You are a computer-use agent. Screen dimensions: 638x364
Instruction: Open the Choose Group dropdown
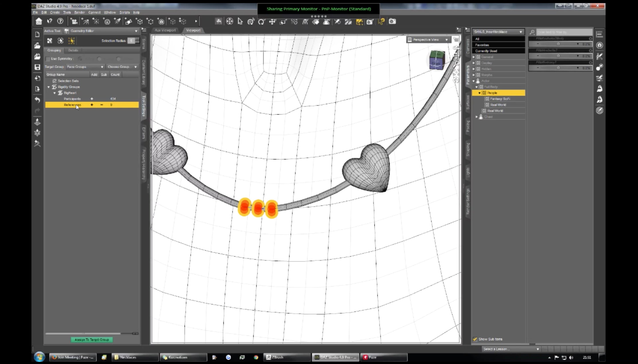pos(122,67)
